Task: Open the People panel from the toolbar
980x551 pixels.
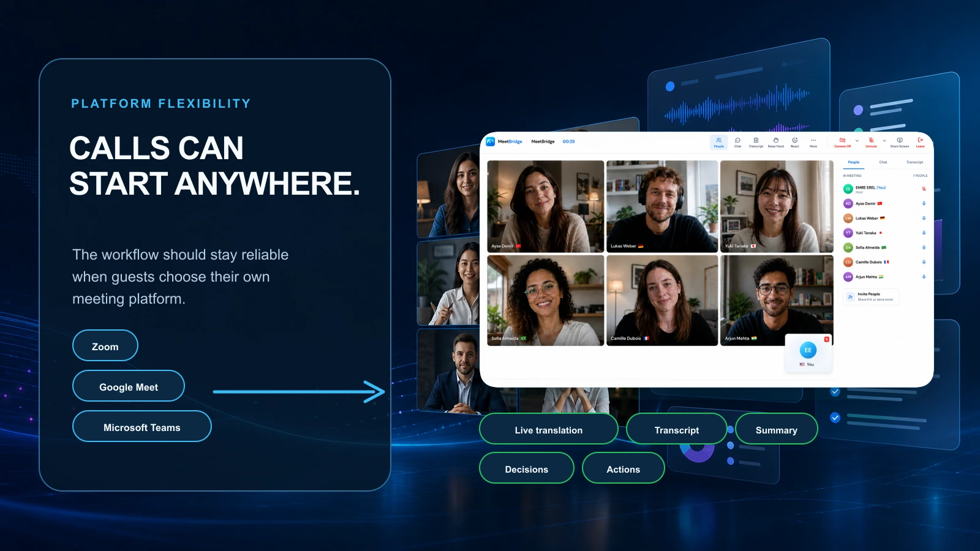Action: 719,142
